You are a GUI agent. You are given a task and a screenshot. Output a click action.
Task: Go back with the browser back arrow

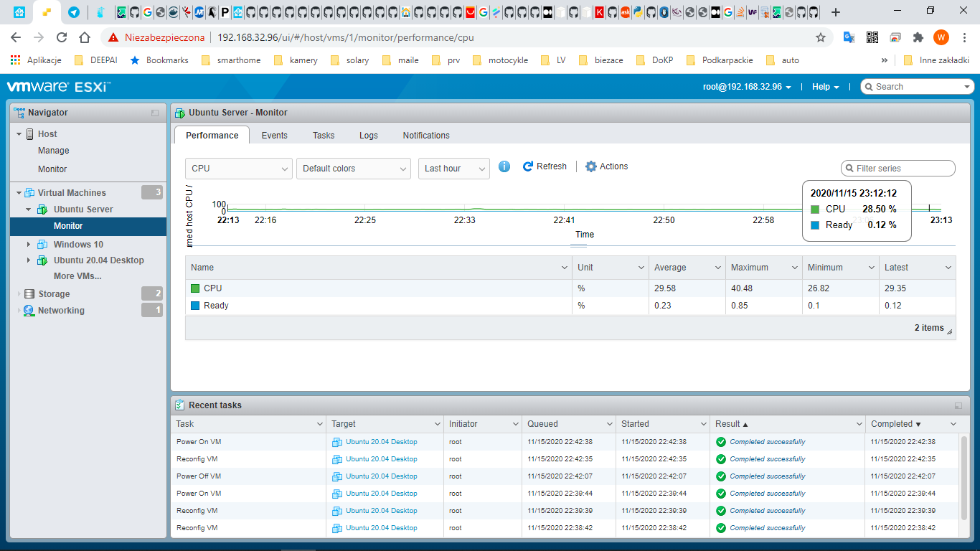pos(16,37)
